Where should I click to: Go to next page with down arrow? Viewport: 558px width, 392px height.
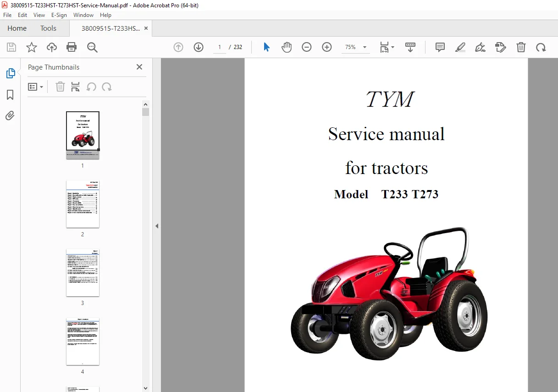(199, 47)
